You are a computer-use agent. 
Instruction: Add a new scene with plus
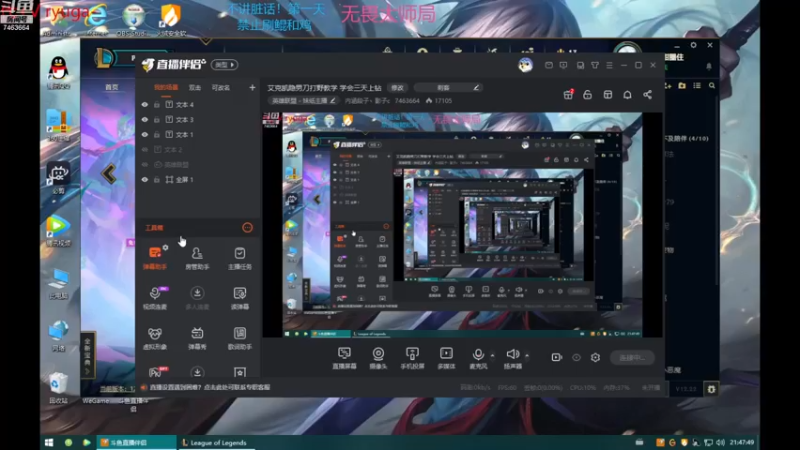point(252,88)
